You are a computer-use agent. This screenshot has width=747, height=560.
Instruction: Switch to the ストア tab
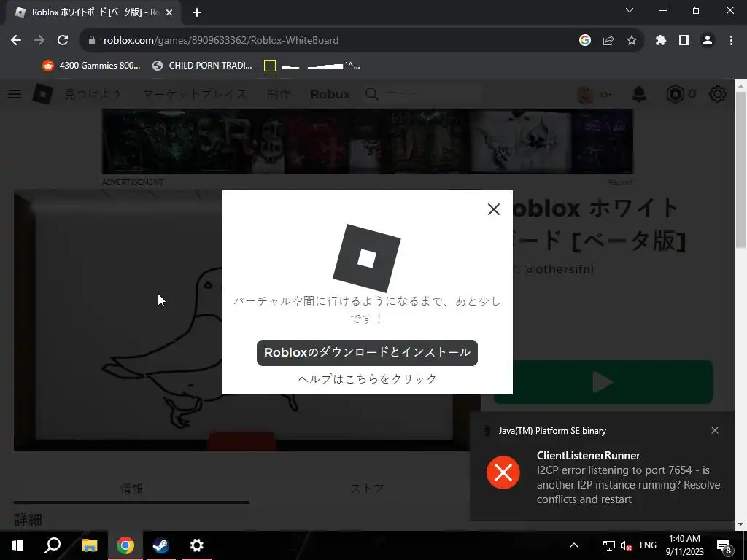click(368, 489)
